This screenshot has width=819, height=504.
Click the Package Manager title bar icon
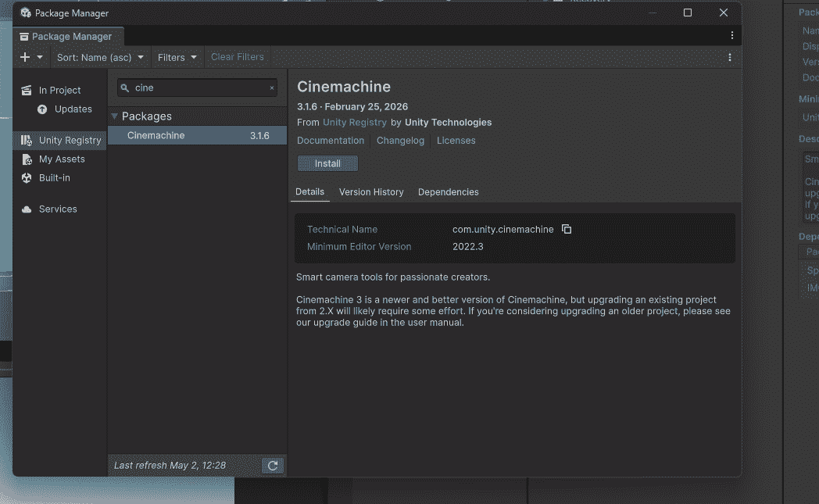click(x=26, y=13)
